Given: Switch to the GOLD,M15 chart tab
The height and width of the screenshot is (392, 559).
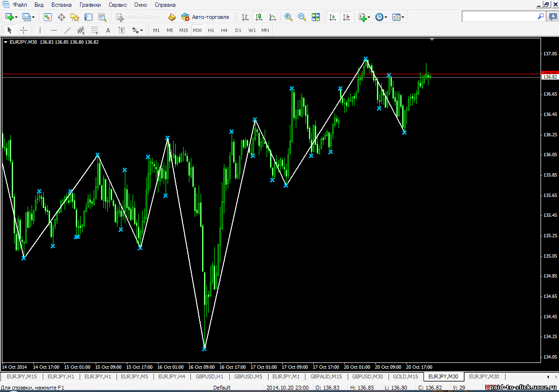Looking at the screenshot, I should pyautogui.click(x=406, y=376).
